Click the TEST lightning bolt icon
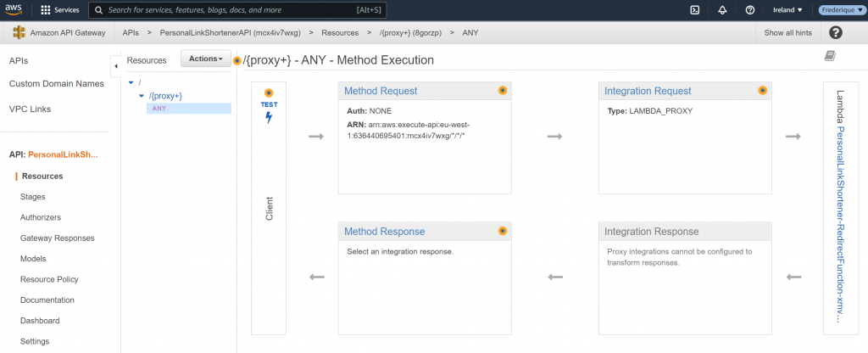This screenshot has height=353, width=868. click(269, 118)
